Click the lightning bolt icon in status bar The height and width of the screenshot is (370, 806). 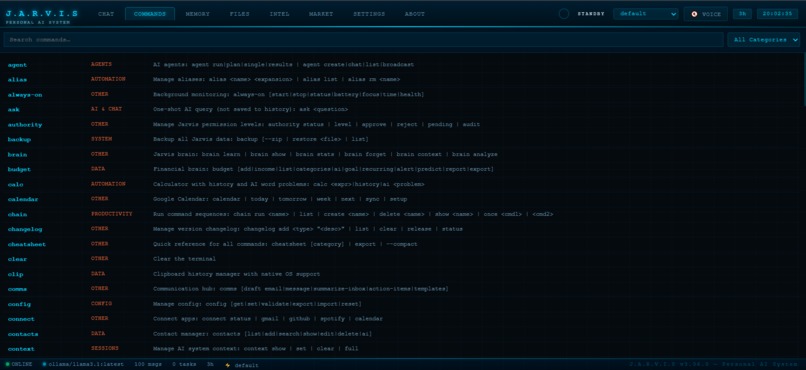click(x=228, y=364)
